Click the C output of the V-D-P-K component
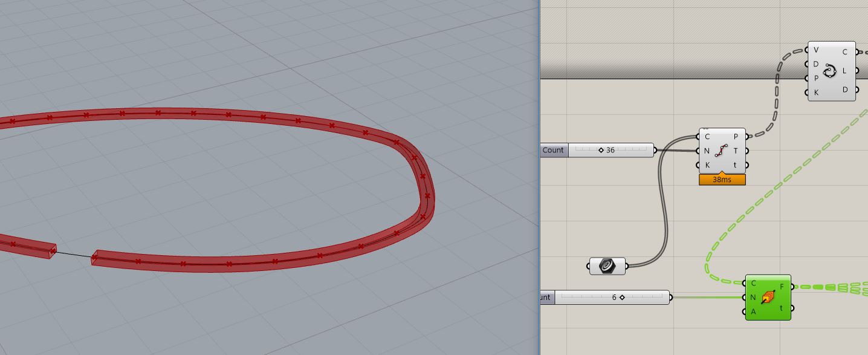This screenshot has height=355, width=868. click(x=845, y=52)
